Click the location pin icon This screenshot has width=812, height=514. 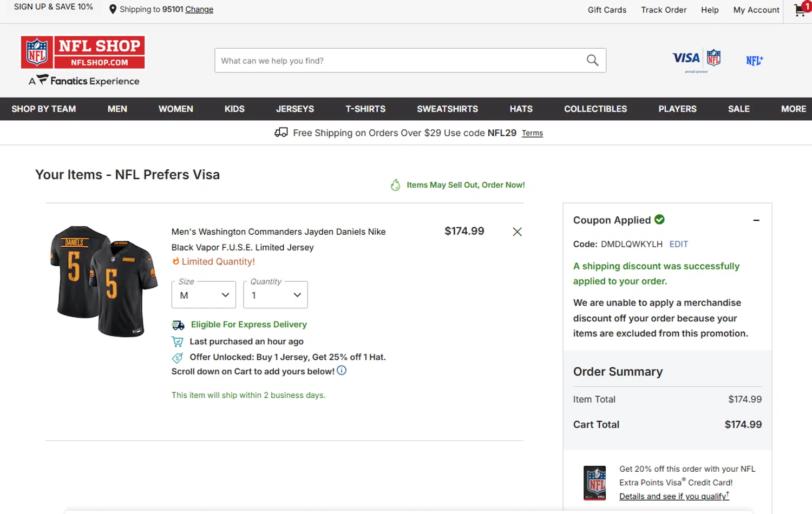pyautogui.click(x=113, y=9)
